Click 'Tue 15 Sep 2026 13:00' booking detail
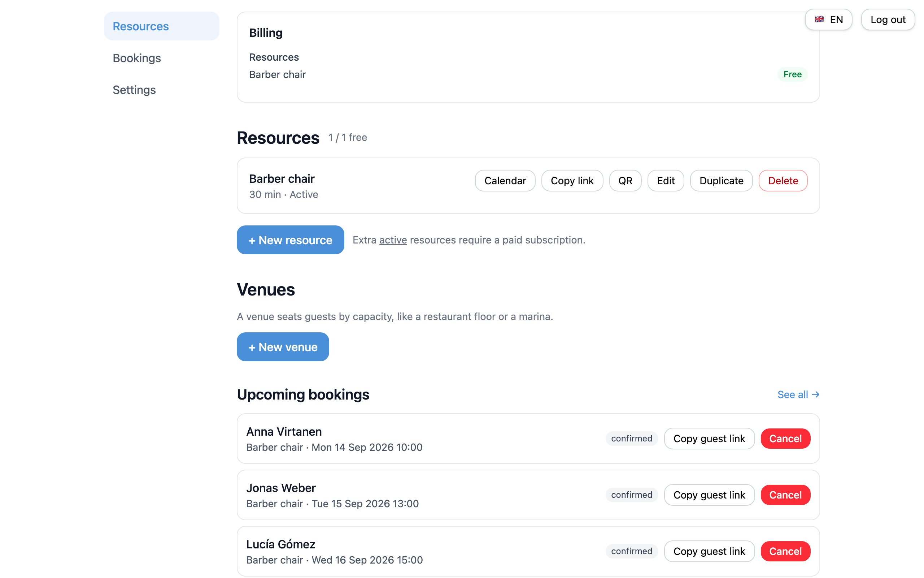Screen dimensions: 924x578 click(x=365, y=504)
